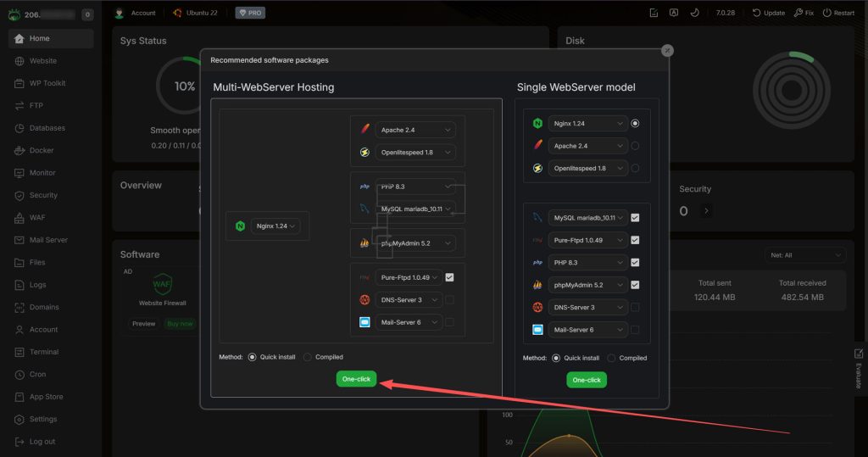The width and height of the screenshot is (868, 457).
Task: Expand Apache 2.4 dropdown in Multi-WebServer Hosting
Action: 415,130
